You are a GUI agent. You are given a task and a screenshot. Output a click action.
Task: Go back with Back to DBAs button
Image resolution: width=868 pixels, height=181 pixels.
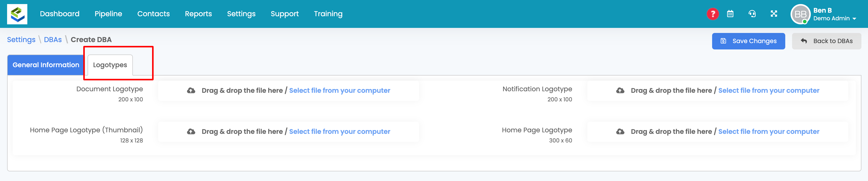tap(826, 41)
